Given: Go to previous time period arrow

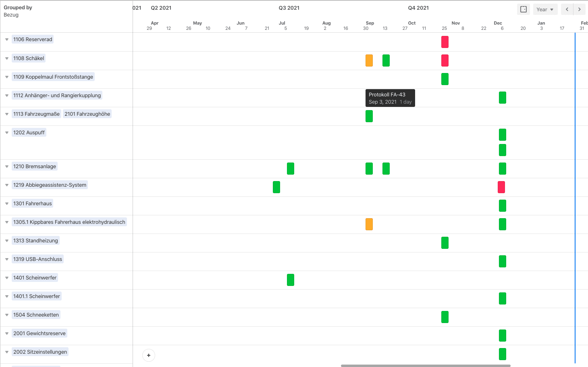Looking at the screenshot, I should pyautogui.click(x=567, y=9).
